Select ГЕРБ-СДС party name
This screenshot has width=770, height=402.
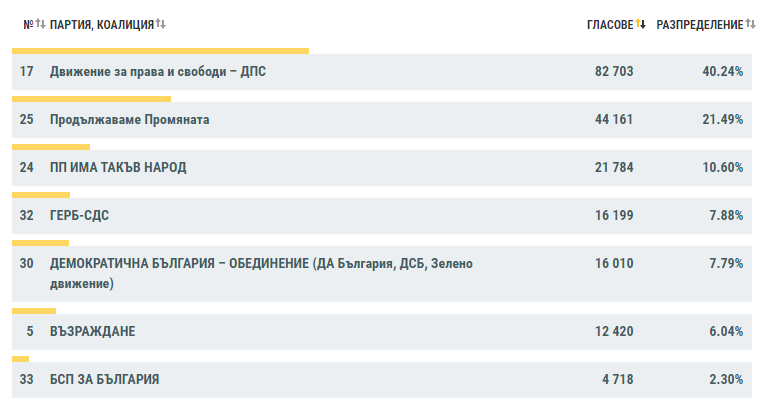[79, 215]
